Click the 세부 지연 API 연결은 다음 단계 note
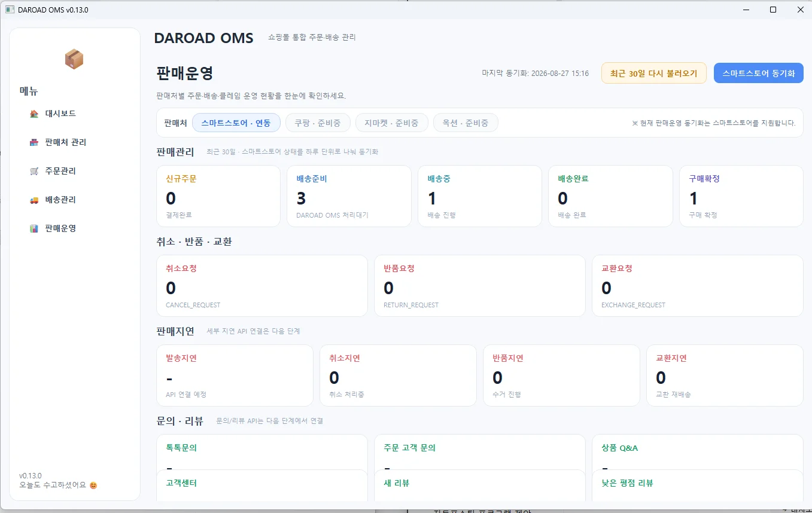 [253, 331]
